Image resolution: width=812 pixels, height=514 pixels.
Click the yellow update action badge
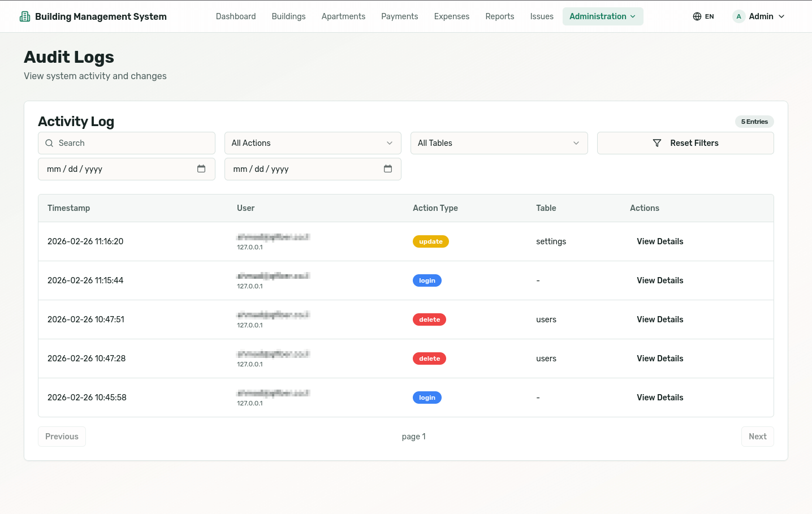[430, 241]
